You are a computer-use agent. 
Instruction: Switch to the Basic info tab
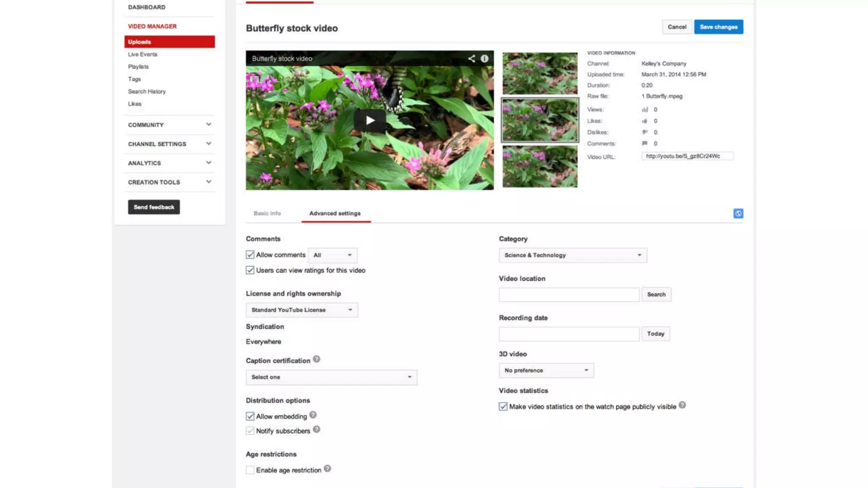point(267,213)
